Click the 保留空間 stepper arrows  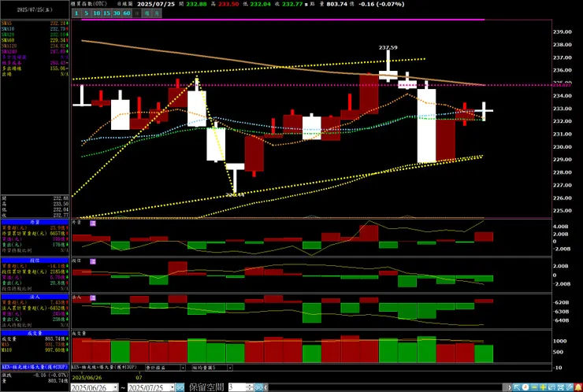[x=251, y=387]
